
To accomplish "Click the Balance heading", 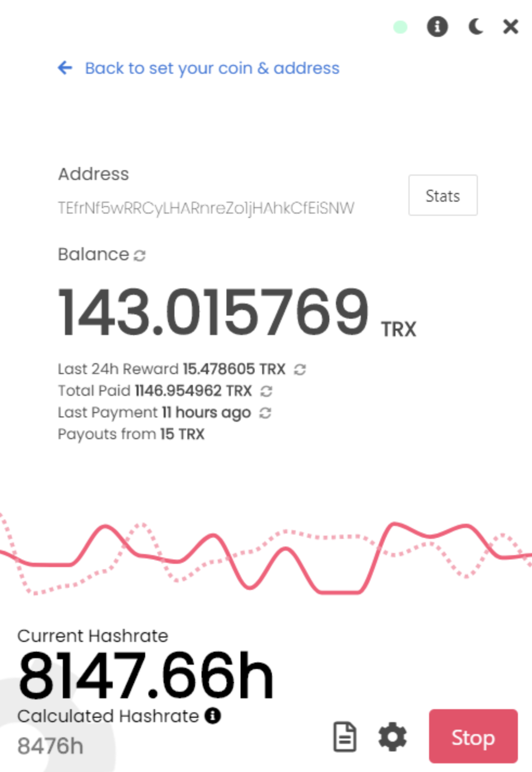I will tap(94, 254).
